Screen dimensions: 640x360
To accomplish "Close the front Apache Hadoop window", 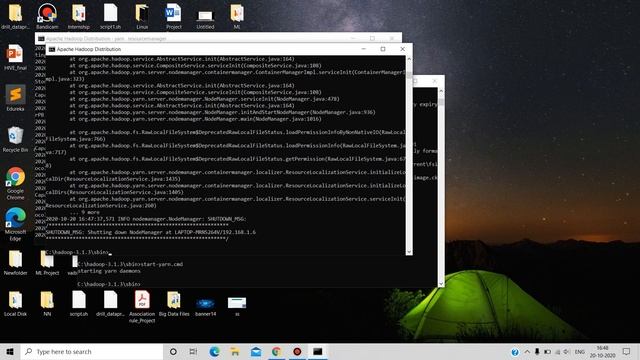I will 402,49.
